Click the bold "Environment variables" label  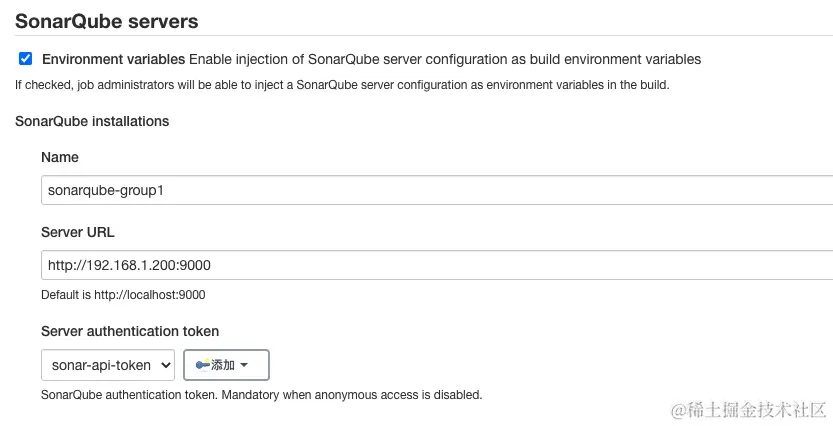click(x=114, y=59)
